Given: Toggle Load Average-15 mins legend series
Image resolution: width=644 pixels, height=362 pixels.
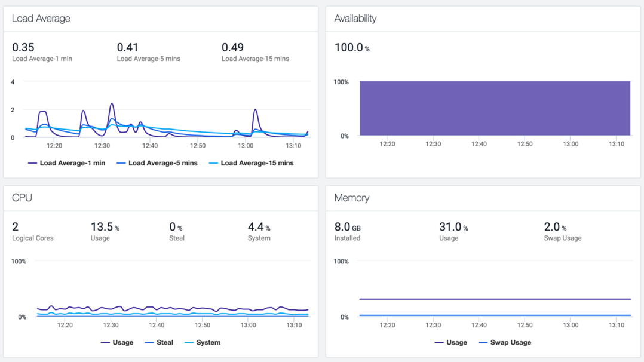Looking at the screenshot, I should (252, 163).
